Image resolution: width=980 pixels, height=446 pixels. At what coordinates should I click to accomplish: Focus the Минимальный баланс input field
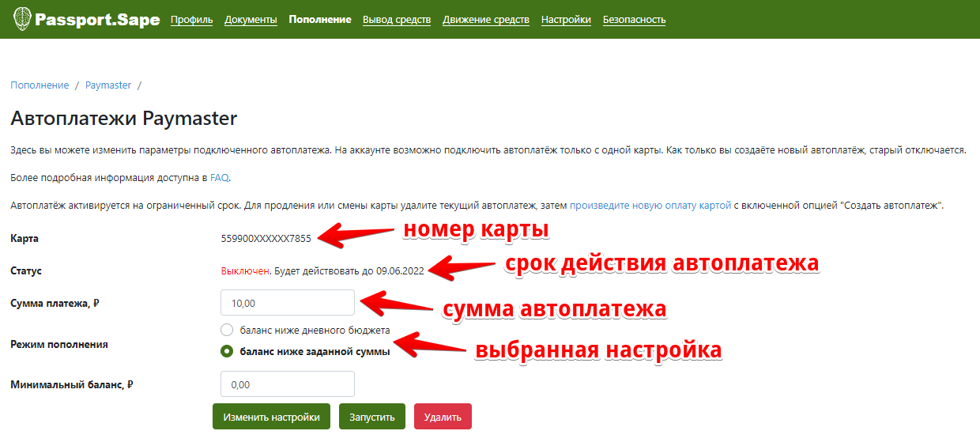click(x=288, y=384)
